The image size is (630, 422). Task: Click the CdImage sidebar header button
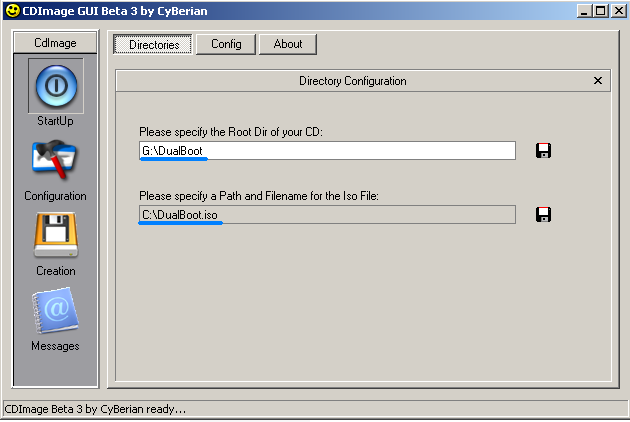[55, 43]
